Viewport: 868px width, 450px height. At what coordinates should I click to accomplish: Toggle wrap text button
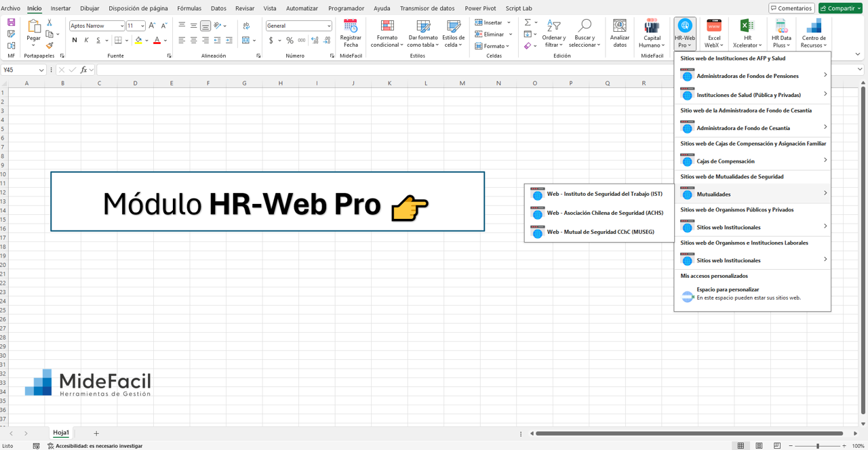[245, 26]
